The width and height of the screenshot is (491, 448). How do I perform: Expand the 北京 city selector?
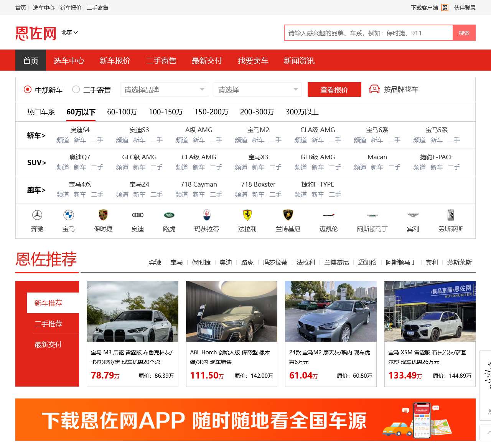(69, 32)
